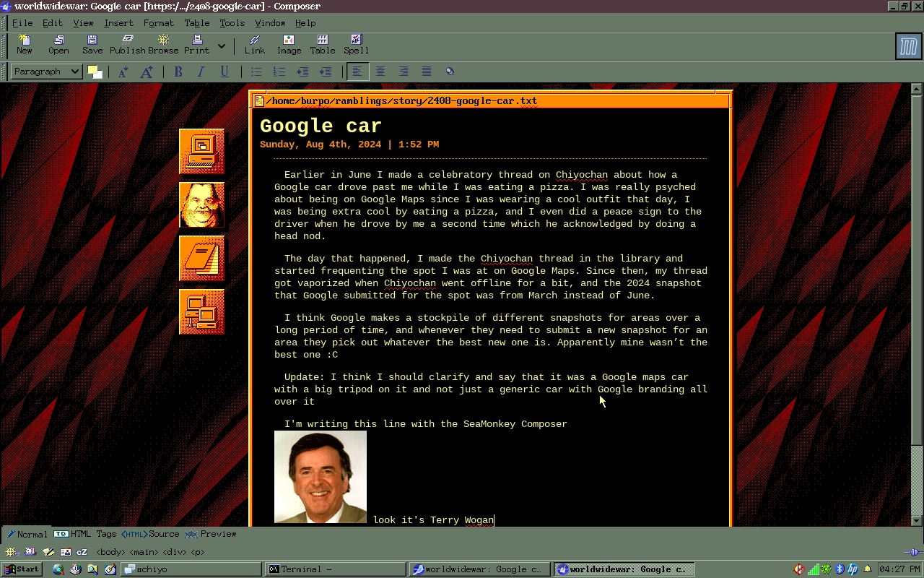Click the rightmost format toolbar icon

click(x=450, y=72)
